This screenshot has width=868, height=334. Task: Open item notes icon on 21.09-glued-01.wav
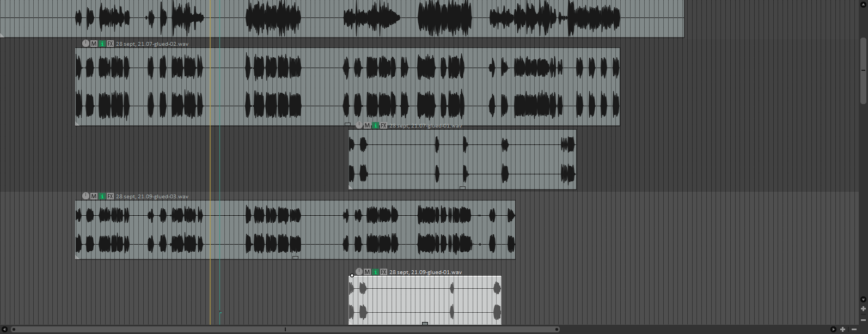pyautogui.click(x=375, y=272)
